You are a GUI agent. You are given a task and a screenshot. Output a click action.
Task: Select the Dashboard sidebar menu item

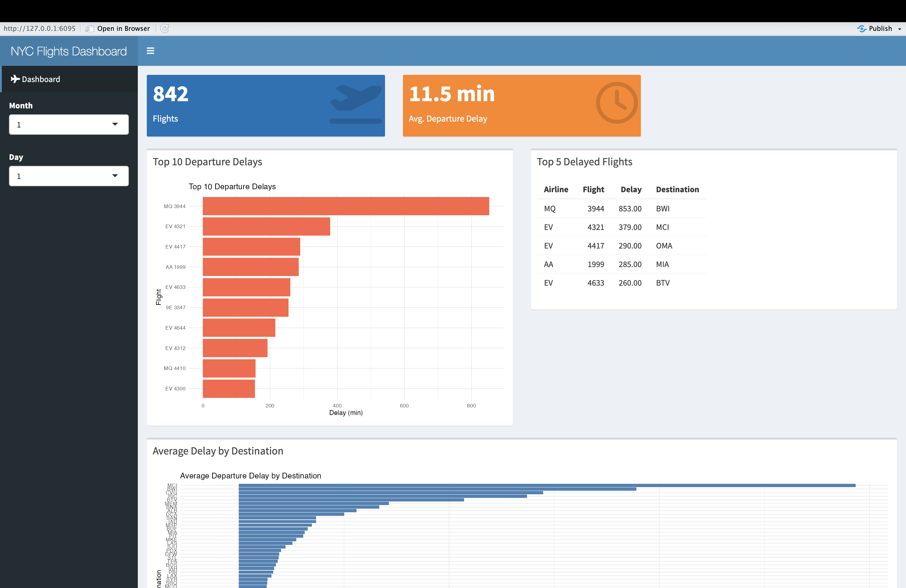(x=69, y=79)
